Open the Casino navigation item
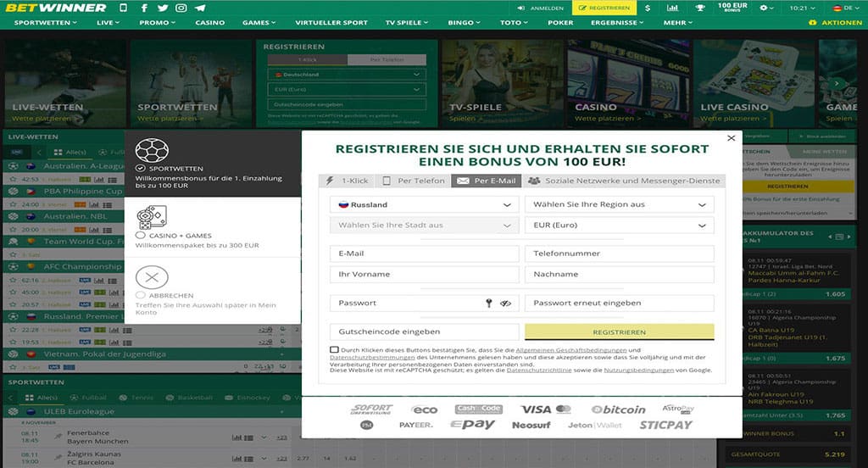Viewport: 868px width, 468px height. [x=210, y=23]
